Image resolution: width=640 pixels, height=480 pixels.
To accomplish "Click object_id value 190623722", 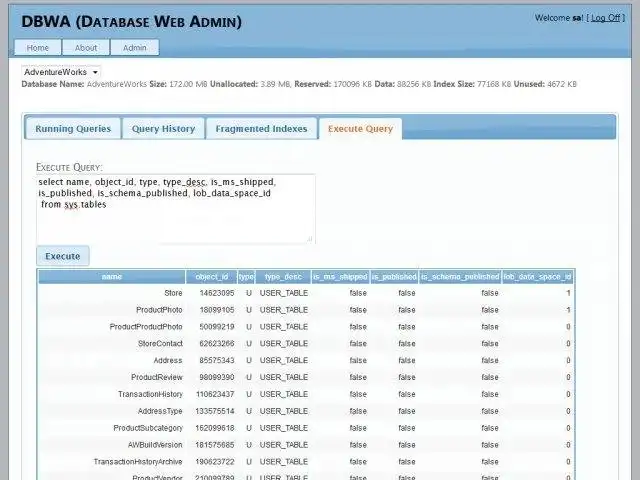I will click(215, 462).
